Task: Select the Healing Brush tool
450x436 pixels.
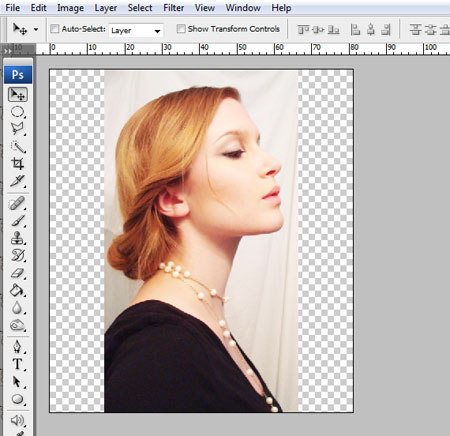Action: click(x=18, y=203)
